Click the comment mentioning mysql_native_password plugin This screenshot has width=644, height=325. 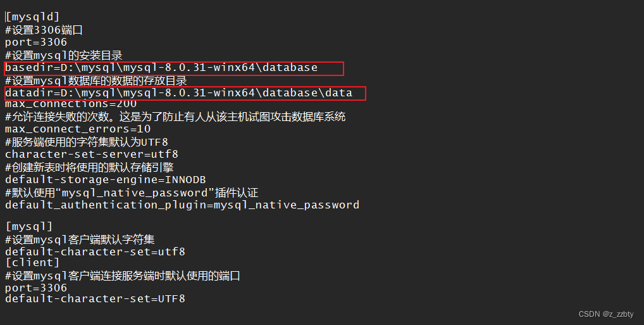(132, 193)
